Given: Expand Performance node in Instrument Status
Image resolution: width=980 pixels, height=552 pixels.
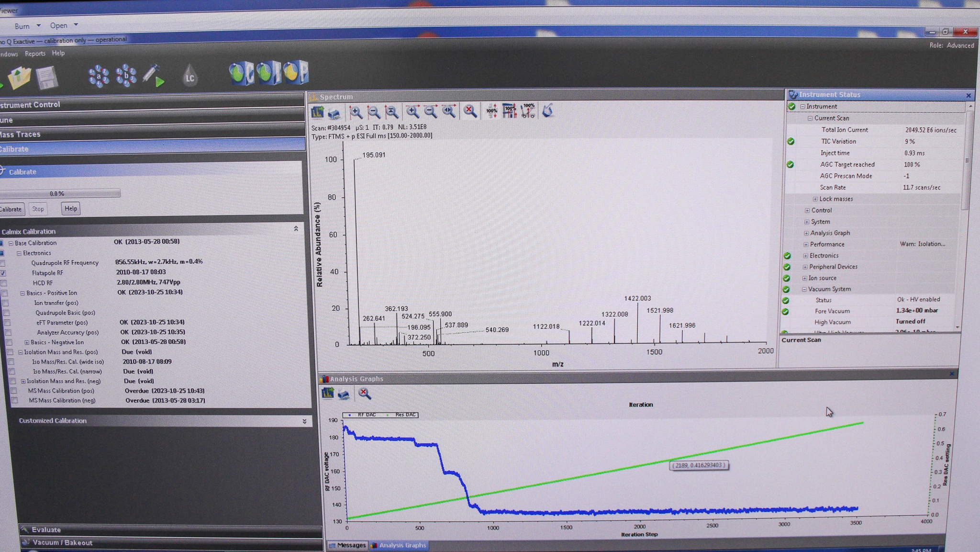Looking at the screenshot, I should (x=806, y=245).
